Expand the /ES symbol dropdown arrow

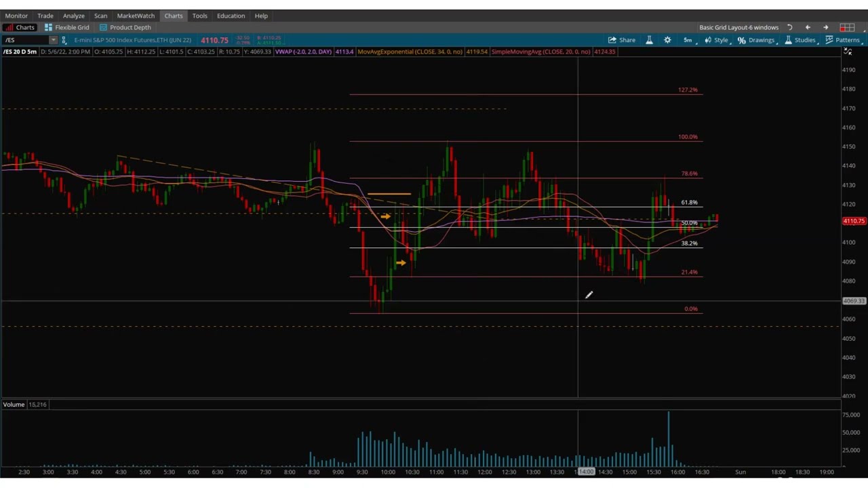pyautogui.click(x=53, y=40)
